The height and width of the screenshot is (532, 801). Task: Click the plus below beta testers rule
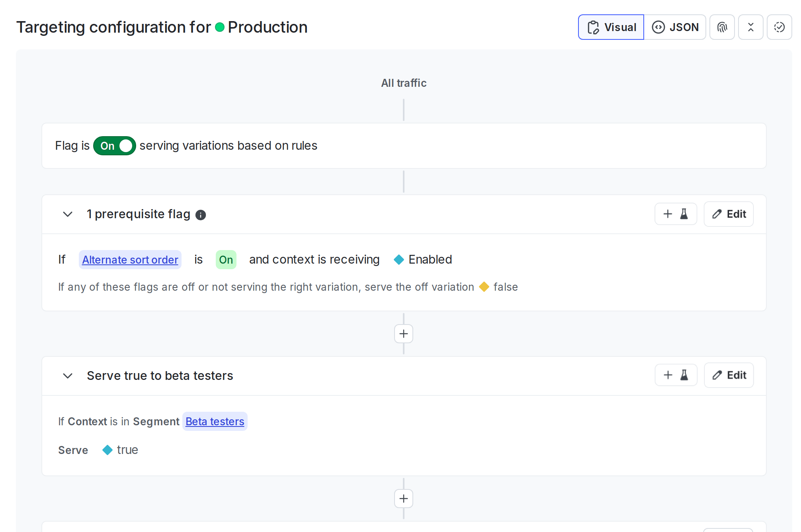403,499
